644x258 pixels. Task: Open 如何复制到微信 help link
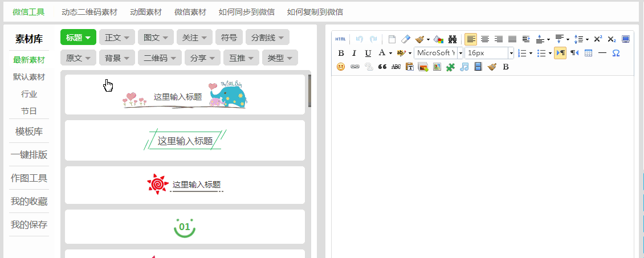coord(315,12)
